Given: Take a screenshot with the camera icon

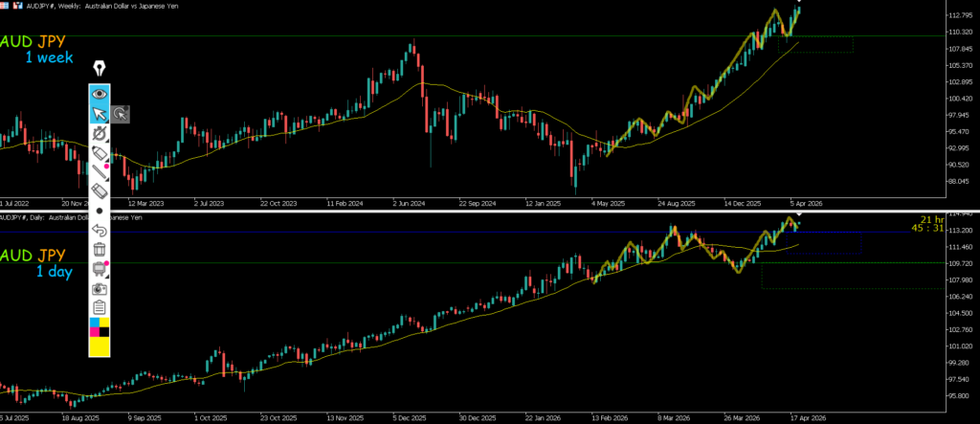Looking at the screenshot, I should click(x=100, y=288).
